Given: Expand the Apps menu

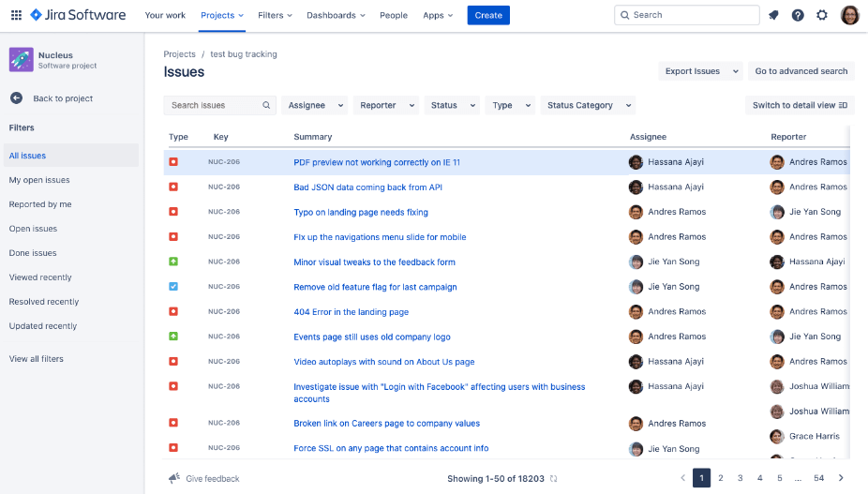Looking at the screenshot, I should pyautogui.click(x=438, y=15).
